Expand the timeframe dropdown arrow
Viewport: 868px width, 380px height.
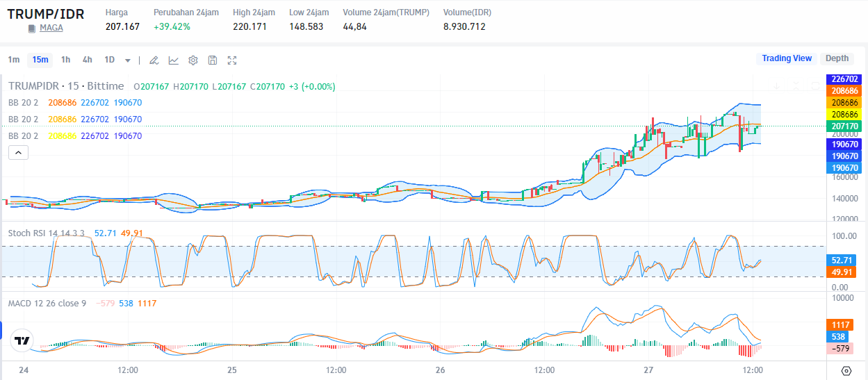point(128,60)
